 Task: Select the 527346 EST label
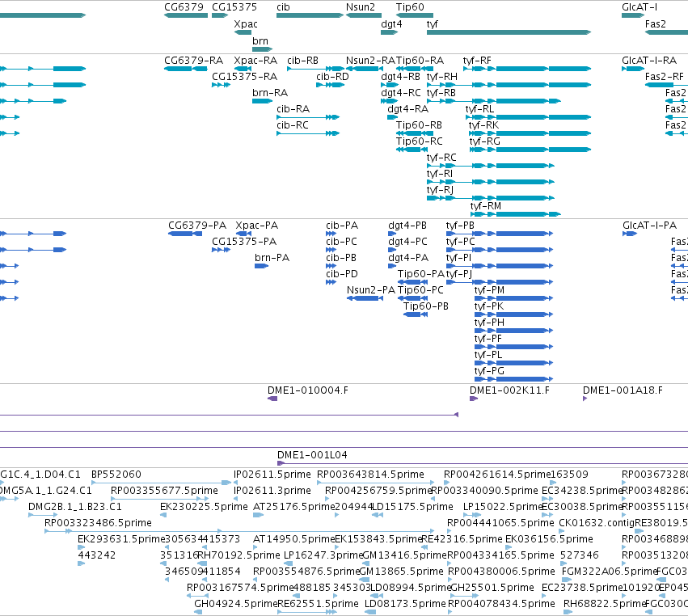pyautogui.click(x=579, y=555)
